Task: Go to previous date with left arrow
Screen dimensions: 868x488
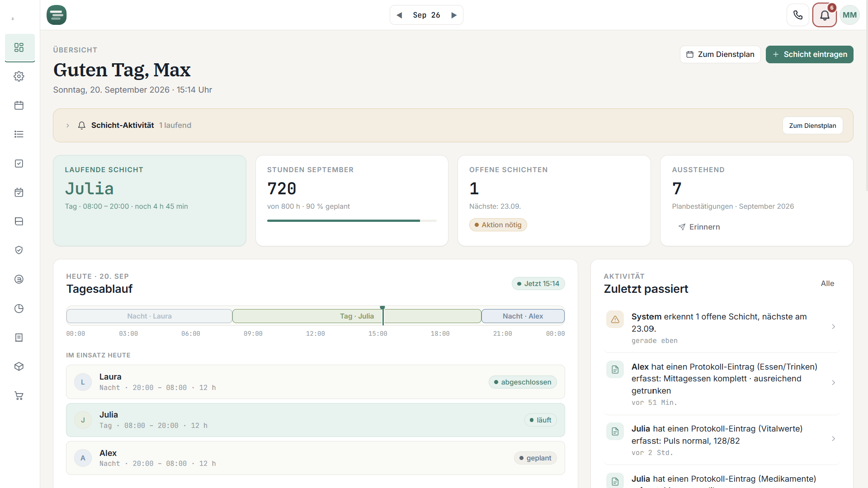Action: [399, 15]
